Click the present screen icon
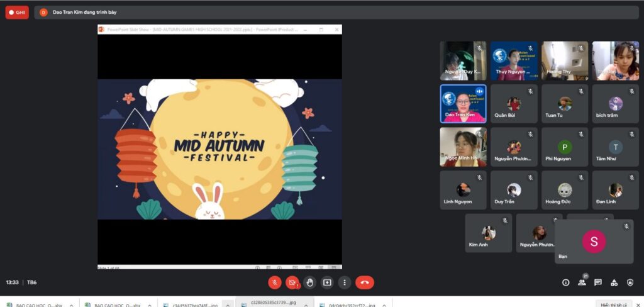 point(327,282)
